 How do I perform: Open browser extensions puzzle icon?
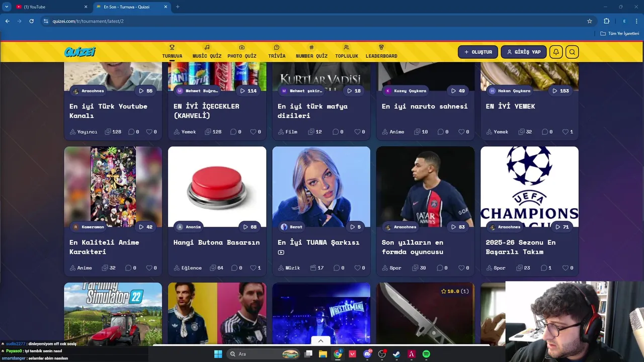click(606, 21)
